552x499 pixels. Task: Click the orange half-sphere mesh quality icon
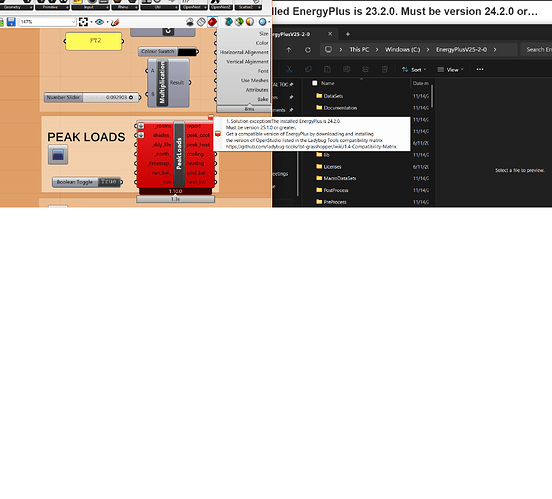250,22
